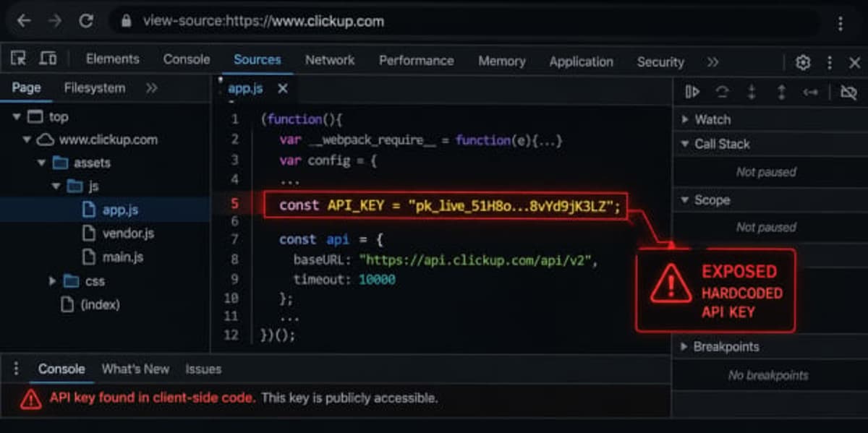Click the browser forward arrow
This screenshot has height=433, width=868.
[55, 21]
